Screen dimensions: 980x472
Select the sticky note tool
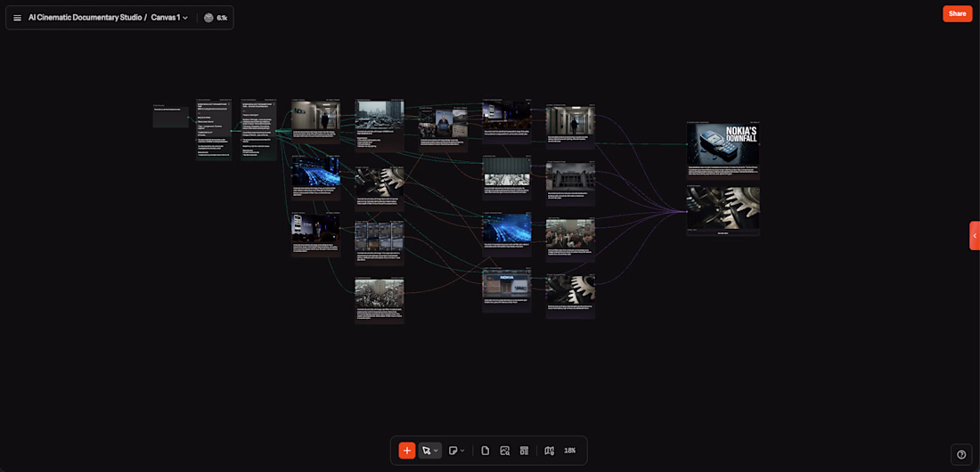pyautogui.click(x=453, y=450)
